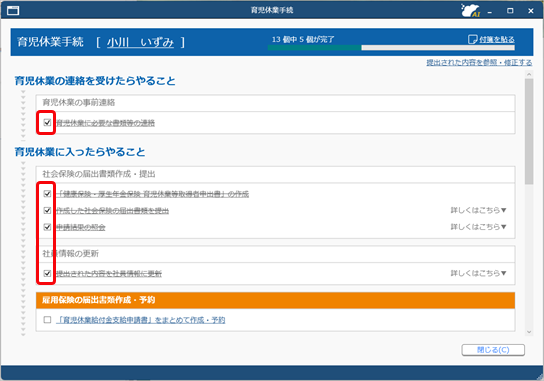Click the scrollbar up arrow

click(529, 74)
